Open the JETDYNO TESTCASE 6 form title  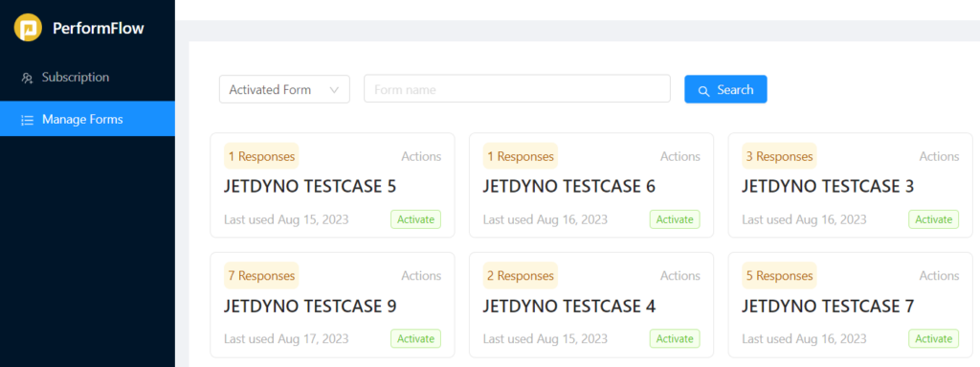569,187
